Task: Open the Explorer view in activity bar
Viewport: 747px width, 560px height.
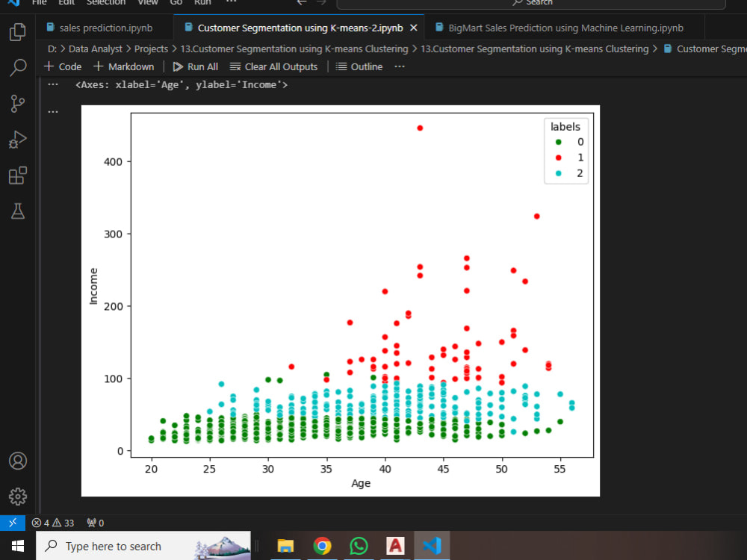Action: point(18,32)
